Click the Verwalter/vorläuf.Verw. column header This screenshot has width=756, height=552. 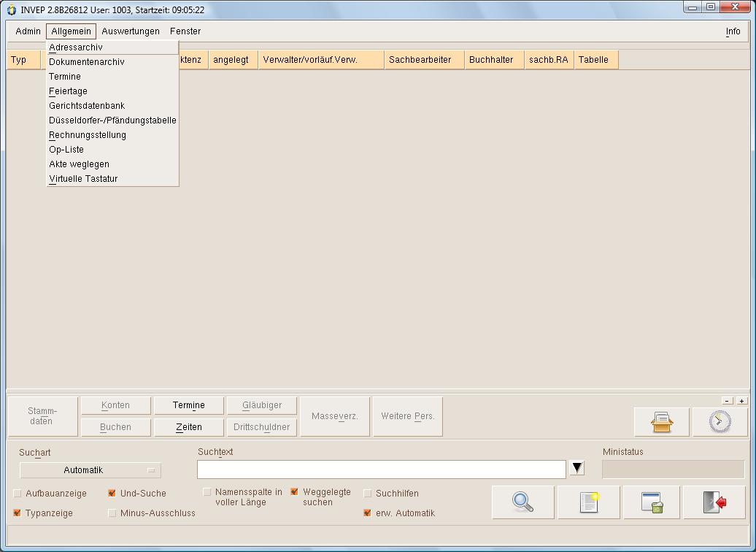(x=321, y=60)
